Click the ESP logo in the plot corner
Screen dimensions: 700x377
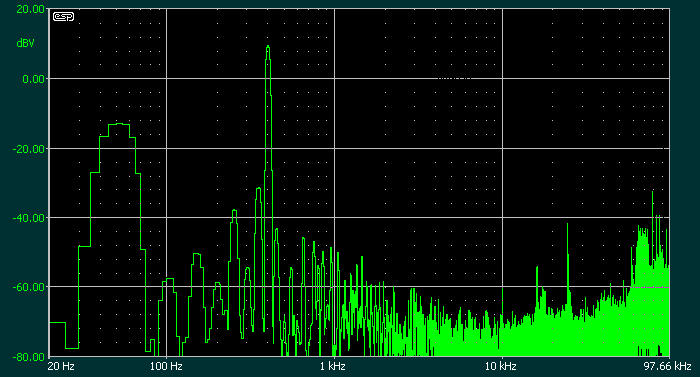coord(63,17)
